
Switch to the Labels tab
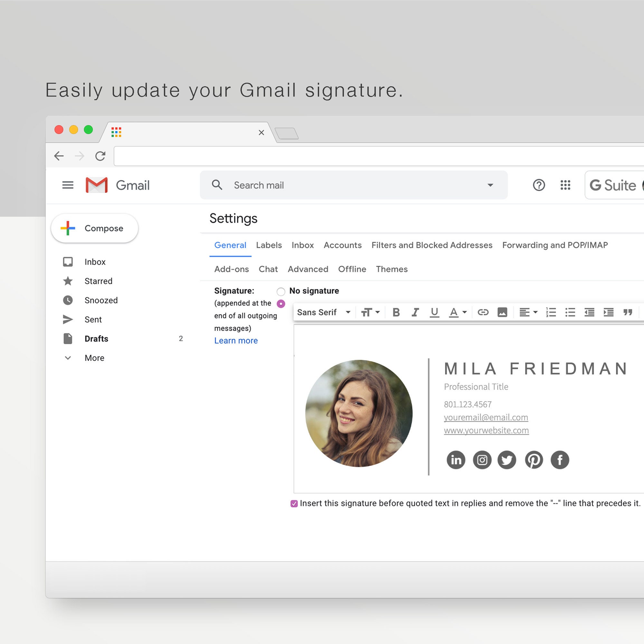268,245
